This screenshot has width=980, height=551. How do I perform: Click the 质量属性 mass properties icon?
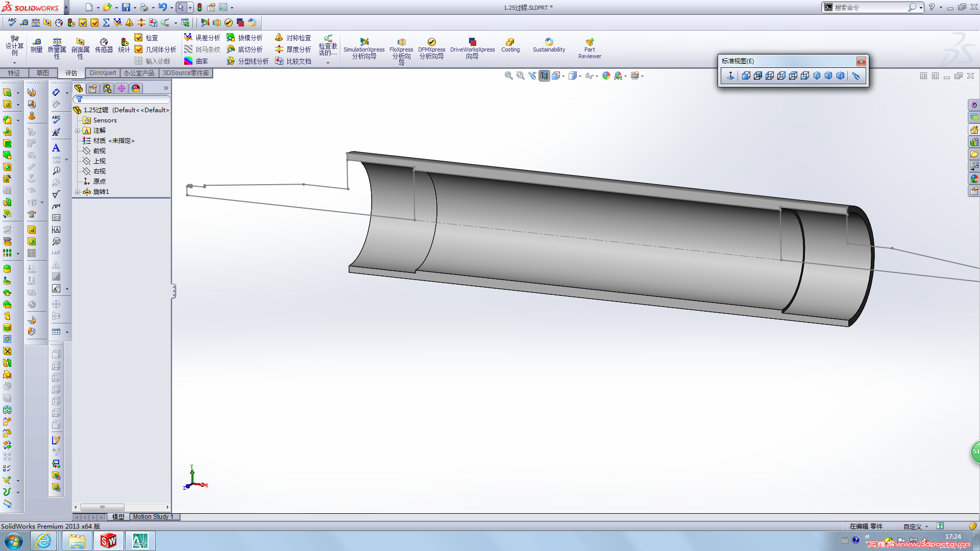pyautogui.click(x=57, y=45)
